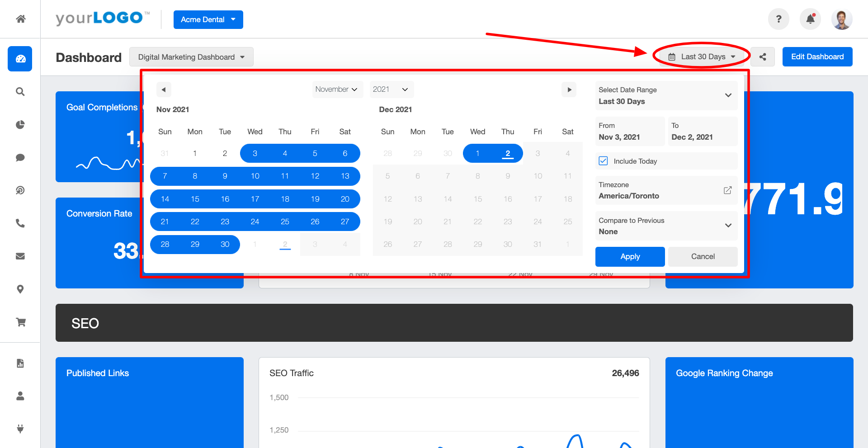Click the From date field
This screenshot has height=448, width=868.
(x=630, y=131)
